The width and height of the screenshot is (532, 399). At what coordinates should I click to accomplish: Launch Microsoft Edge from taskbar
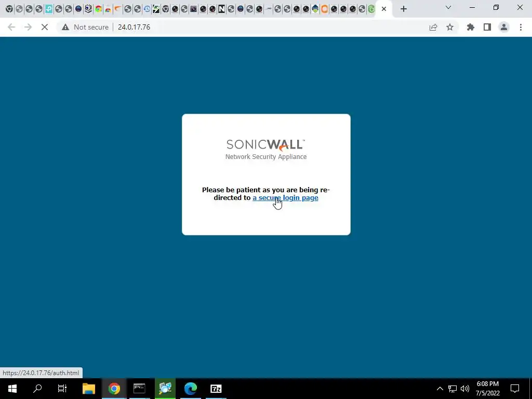pyautogui.click(x=191, y=389)
